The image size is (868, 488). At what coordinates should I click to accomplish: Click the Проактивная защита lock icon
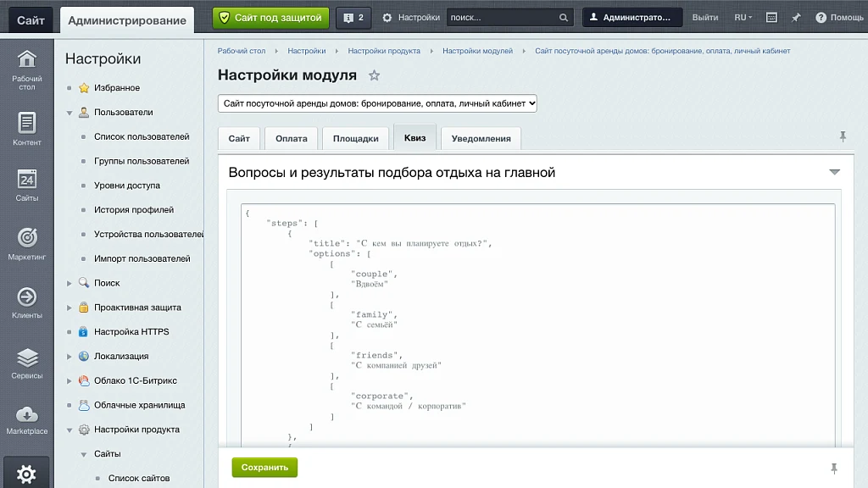click(x=84, y=307)
